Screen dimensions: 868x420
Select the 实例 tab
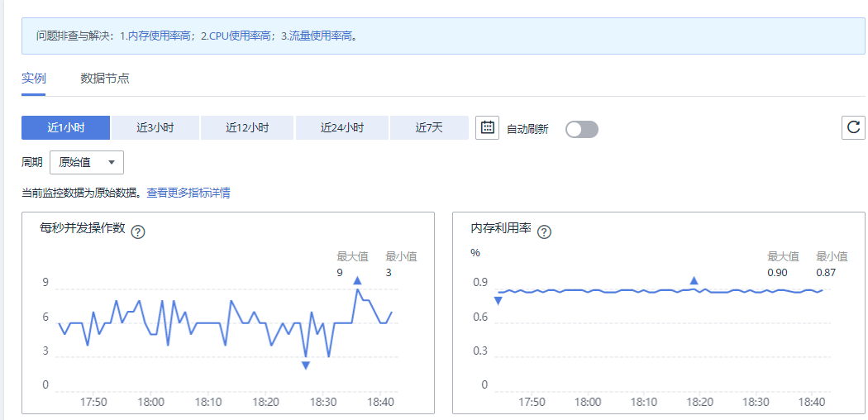(34, 79)
